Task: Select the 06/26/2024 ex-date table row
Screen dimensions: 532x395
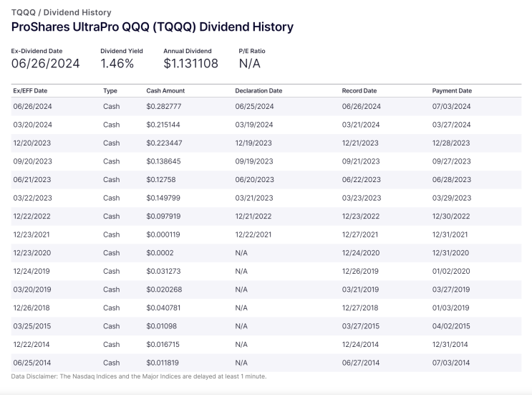Action: click(x=266, y=106)
